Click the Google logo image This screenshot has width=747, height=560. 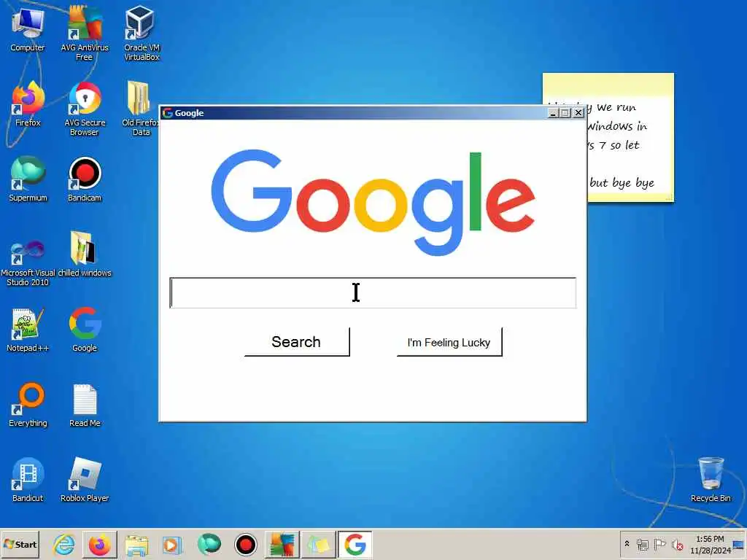point(373,202)
